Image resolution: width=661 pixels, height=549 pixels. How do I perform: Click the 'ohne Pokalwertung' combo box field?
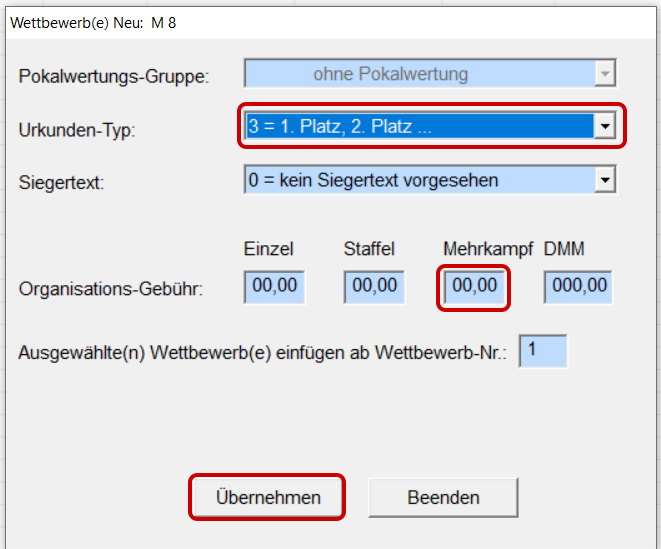tap(418, 74)
